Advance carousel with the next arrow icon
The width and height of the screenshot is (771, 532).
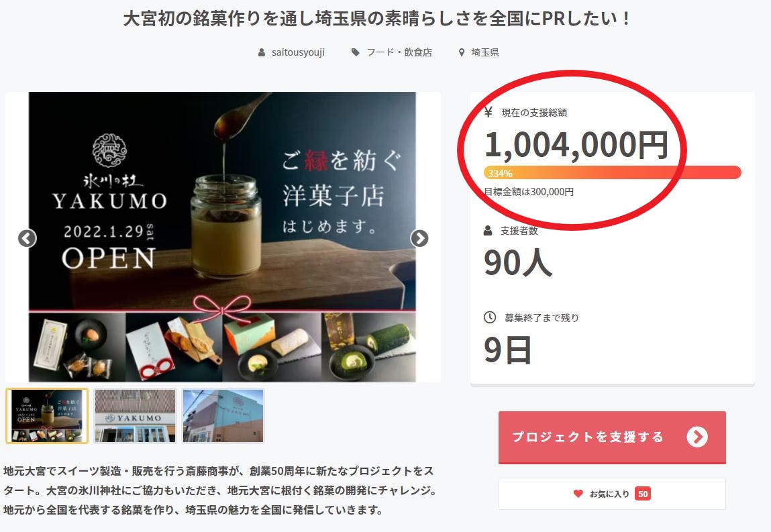click(419, 238)
